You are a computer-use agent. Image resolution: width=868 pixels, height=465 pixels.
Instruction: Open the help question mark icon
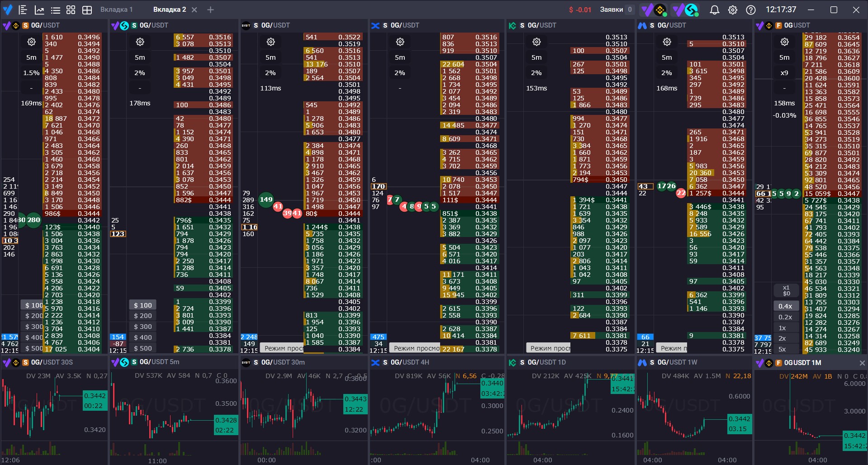[x=751, y=9]
